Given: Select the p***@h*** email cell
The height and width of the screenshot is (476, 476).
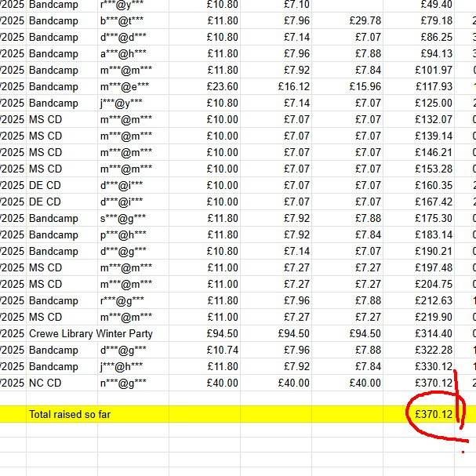Looking at the screenshot, I should (122, 234).
